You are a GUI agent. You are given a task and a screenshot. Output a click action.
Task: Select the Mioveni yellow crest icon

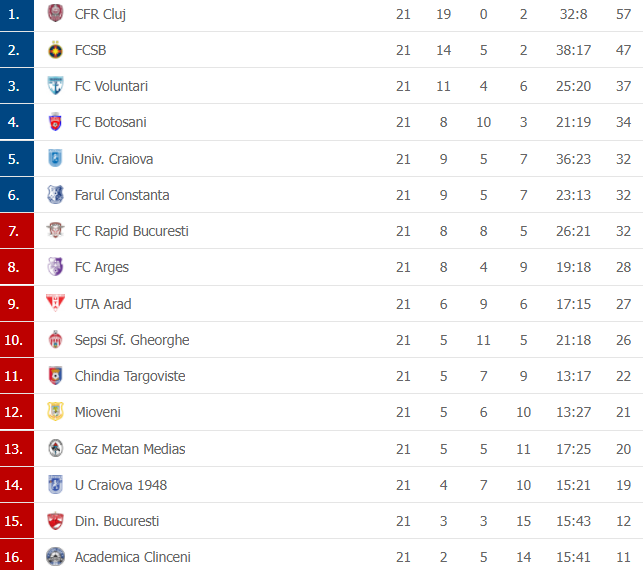tap(55, 411)
